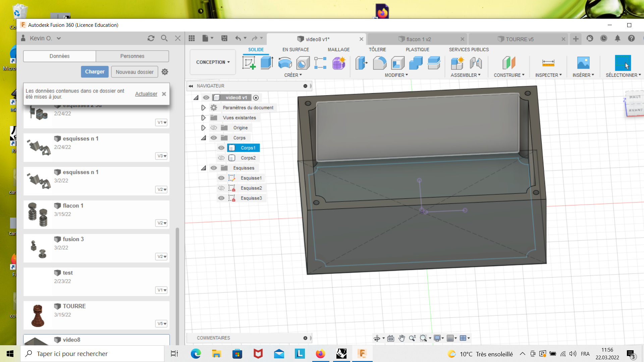The width and height of the screenshot is (644, 362).
Task: Click the Charger button
Action: point(95,72)
